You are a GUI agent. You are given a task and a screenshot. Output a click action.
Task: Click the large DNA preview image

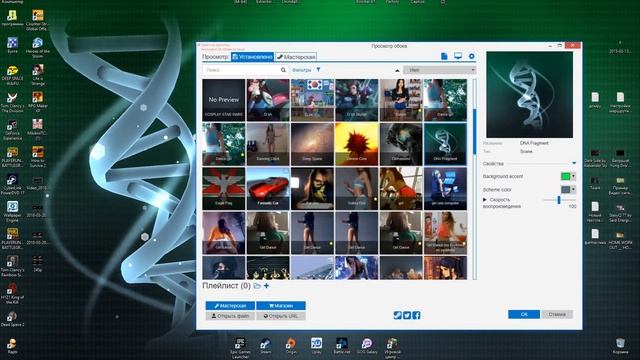pos(529,95)
